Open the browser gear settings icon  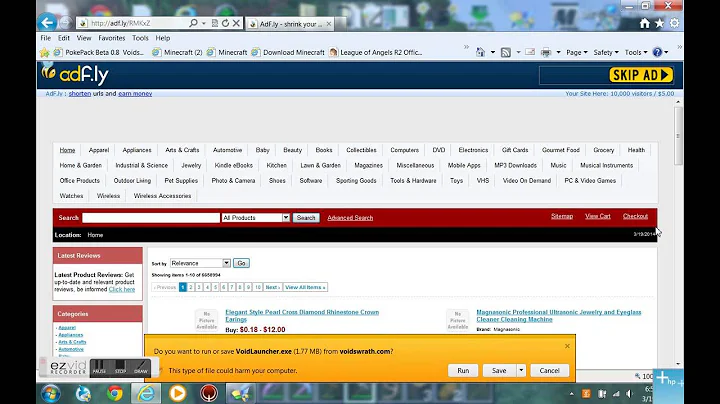tap(674, 23)
